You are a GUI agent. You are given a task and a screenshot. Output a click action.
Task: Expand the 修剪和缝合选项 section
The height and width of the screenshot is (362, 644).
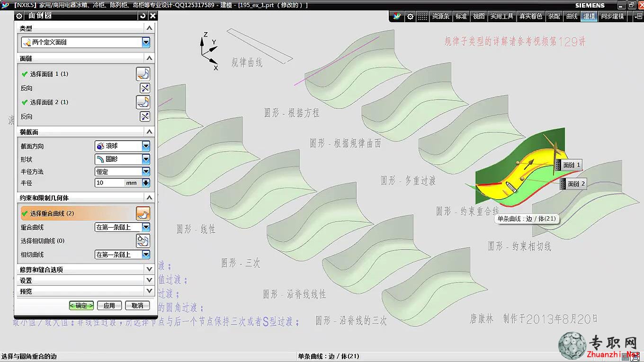pos(150,269)
